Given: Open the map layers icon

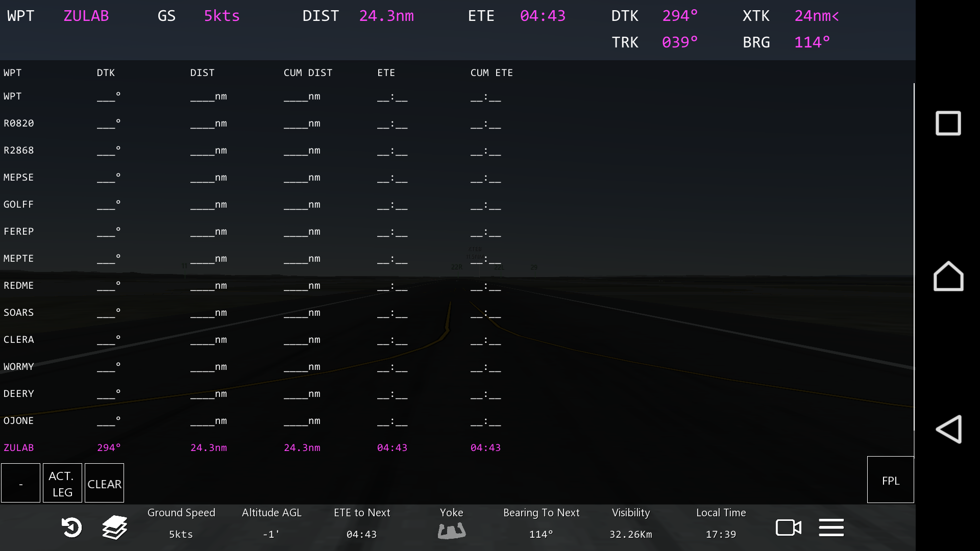Looking at the screenshot, I should point(114,527).
